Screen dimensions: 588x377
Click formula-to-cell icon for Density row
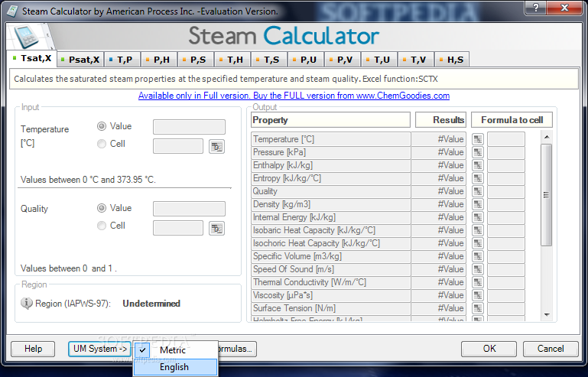point(478,204)
